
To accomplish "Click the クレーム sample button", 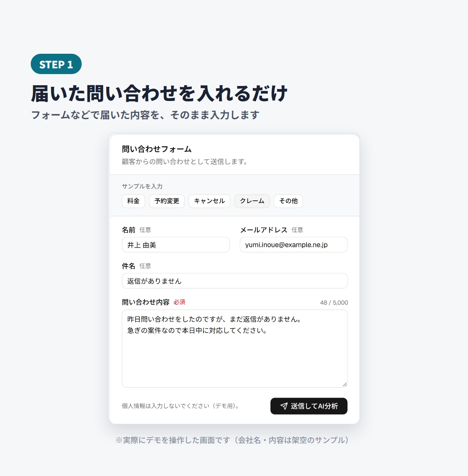I will (x=252, y=201).
